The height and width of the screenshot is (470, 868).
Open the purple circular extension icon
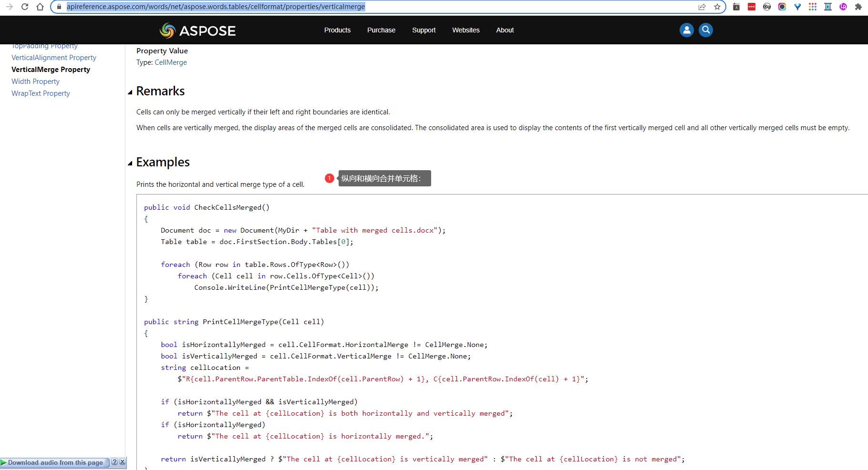843,7
